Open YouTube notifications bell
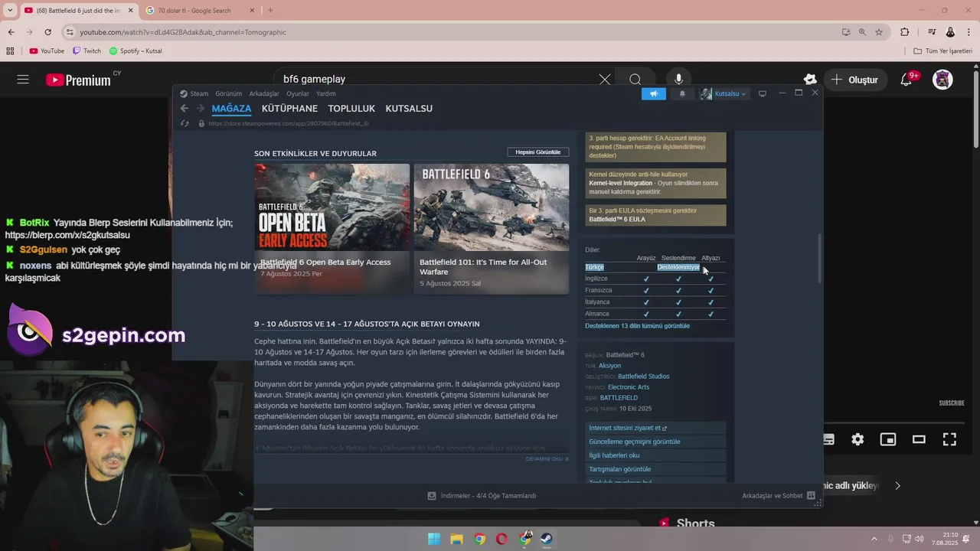This screenshot has height=551, width=980. [x=906, y=80]
